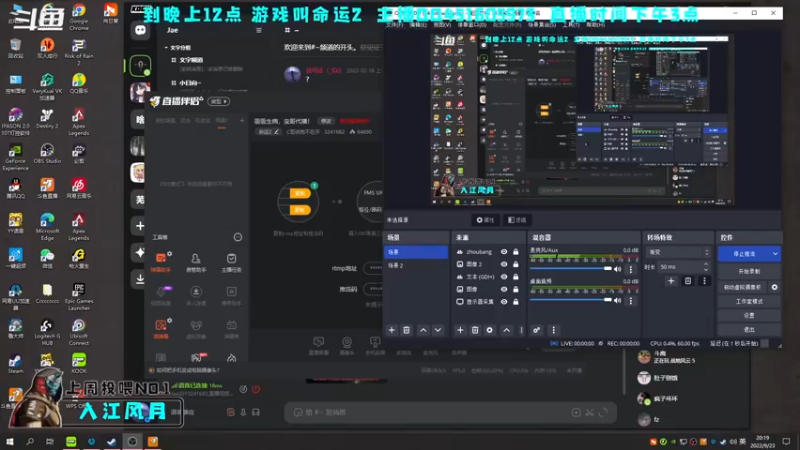Adjust the 50 ms duration stepper
800x450 pixels.
(x=706, y=267)
